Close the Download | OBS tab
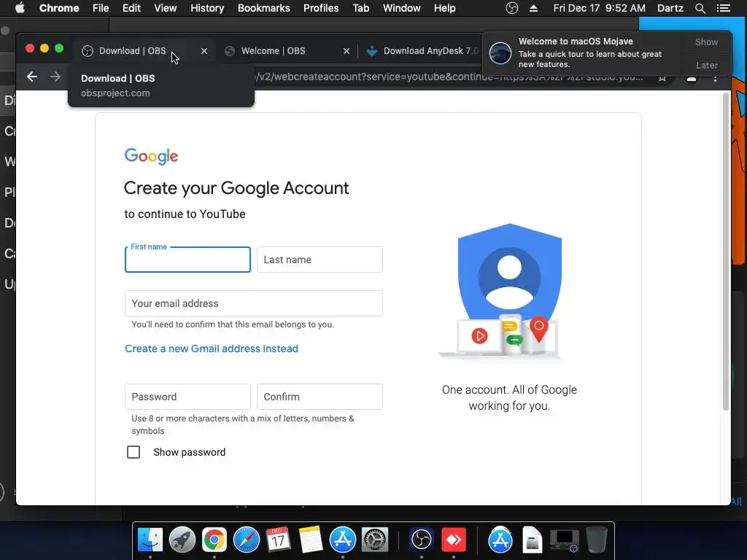Viewport: 747px width, 560px height. [x=204, y=51]
